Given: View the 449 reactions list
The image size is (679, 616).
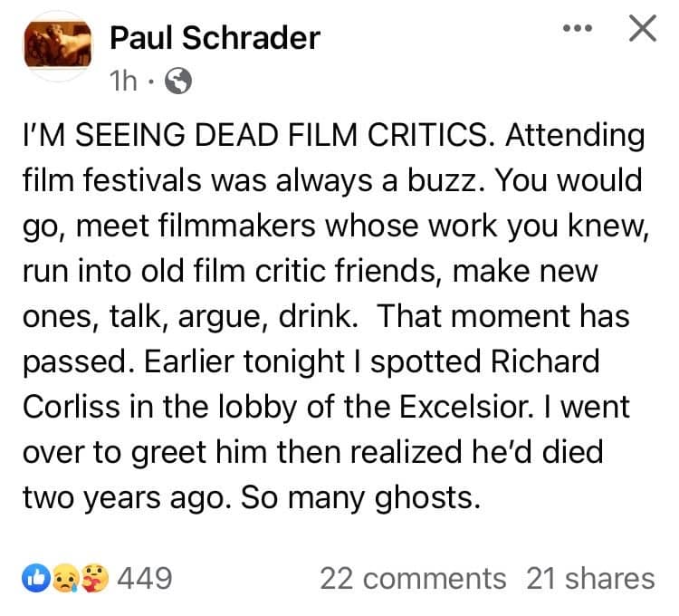Looking at the screenshot, I should coord(145,578).
